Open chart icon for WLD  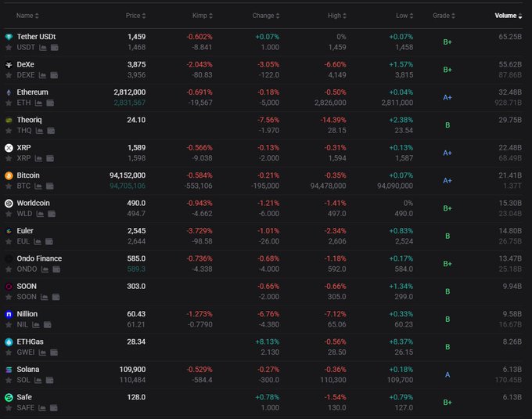coord(40,214)
